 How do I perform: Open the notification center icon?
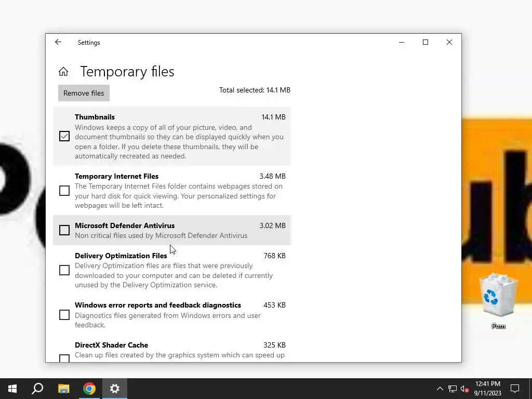click(515, 389)
